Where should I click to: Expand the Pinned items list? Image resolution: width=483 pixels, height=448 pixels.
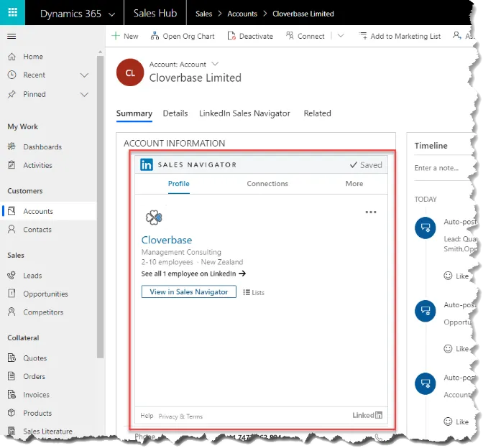click(x=84, y=94)
